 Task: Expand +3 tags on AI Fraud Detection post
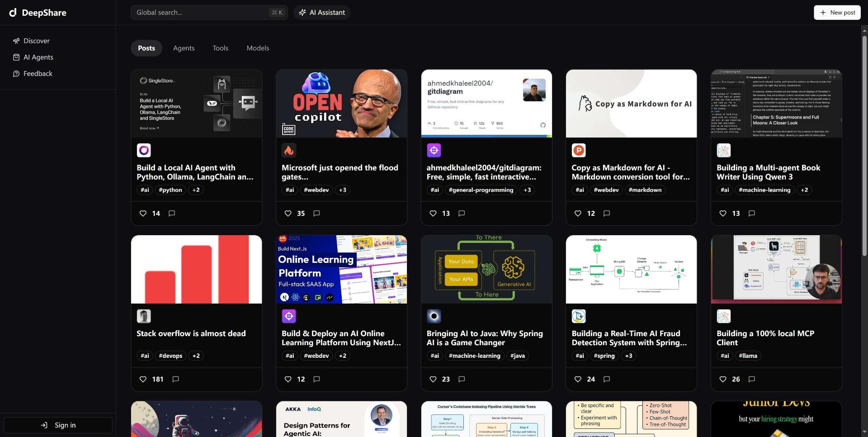pyautogui.click(x=628, y=356)
